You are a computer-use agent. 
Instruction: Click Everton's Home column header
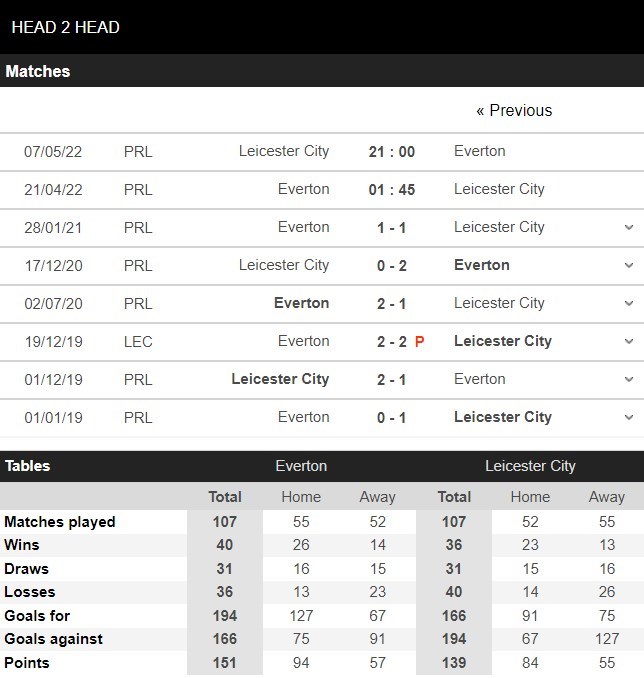pyautogui.click(x=301, y=497)
